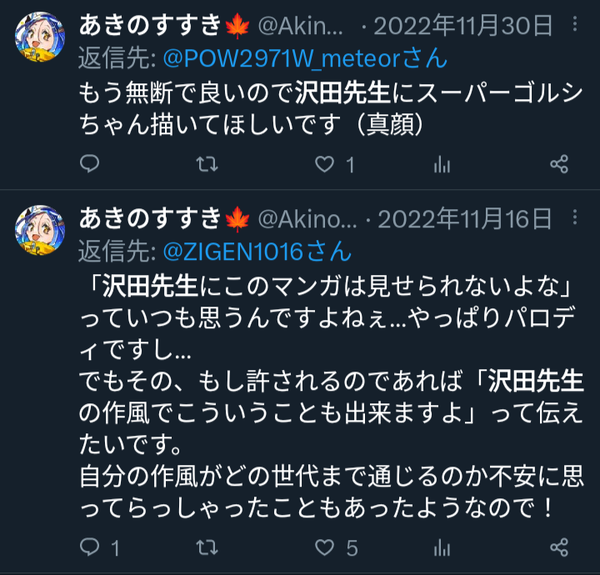Open more options menu on November 16 tweet

pos(575,217)
